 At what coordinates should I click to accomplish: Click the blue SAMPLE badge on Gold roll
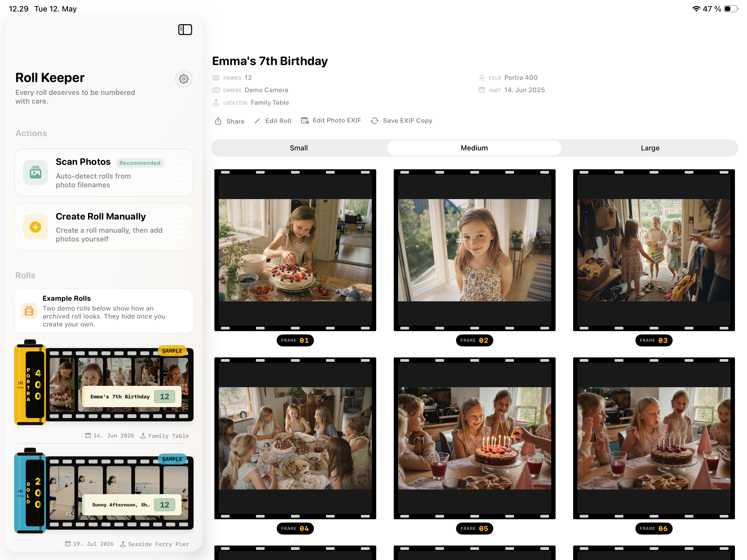click(172, 459)
